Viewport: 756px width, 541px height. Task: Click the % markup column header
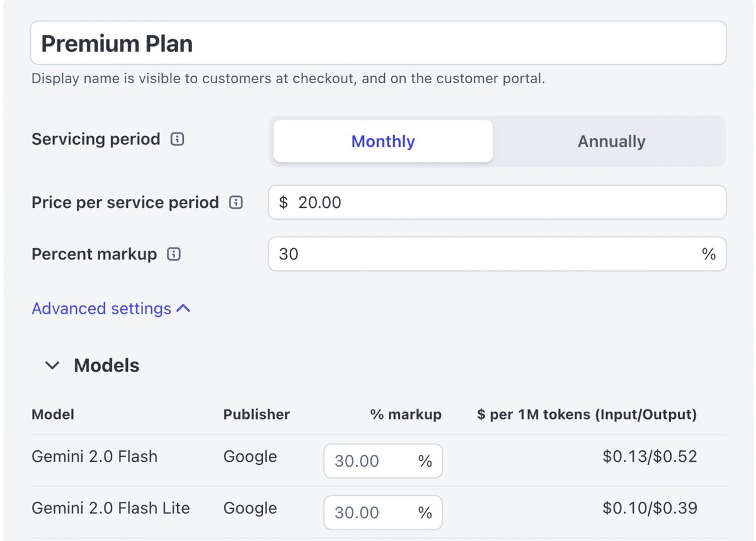[406, 414]
